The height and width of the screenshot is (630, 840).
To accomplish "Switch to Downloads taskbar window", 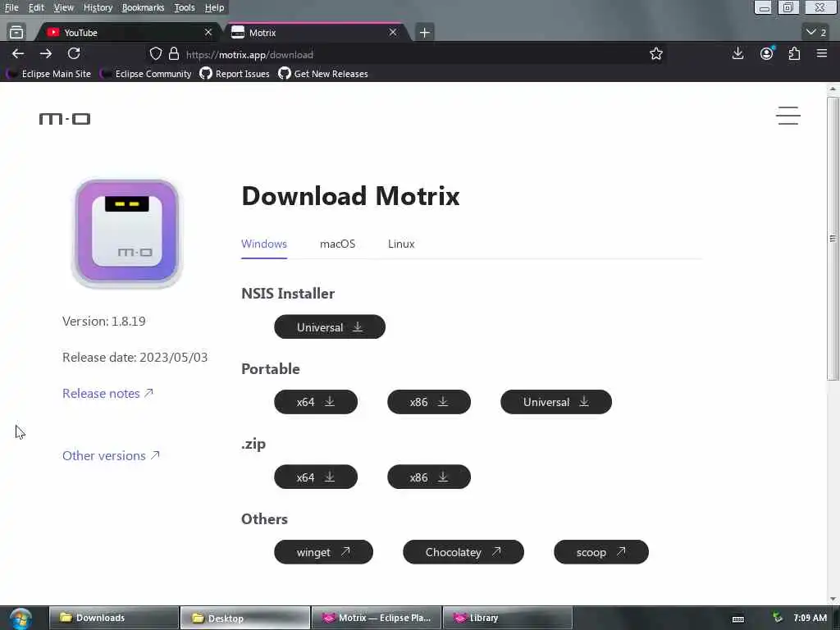I will [x=113, y=618].
